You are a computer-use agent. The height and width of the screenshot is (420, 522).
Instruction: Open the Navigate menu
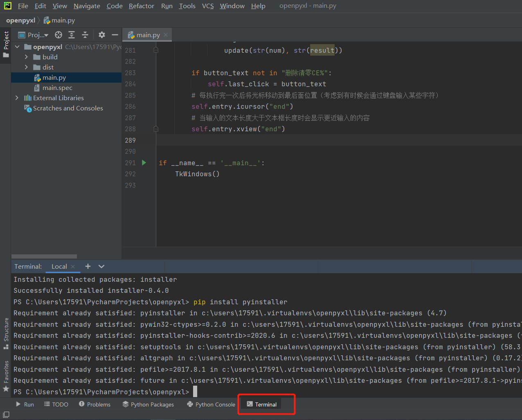coord(87,6)
